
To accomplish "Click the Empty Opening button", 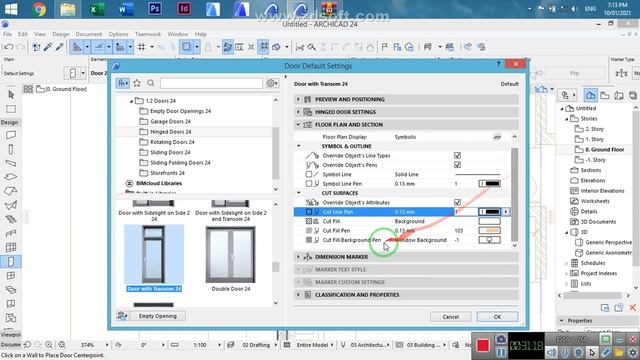I will (158, 316).
